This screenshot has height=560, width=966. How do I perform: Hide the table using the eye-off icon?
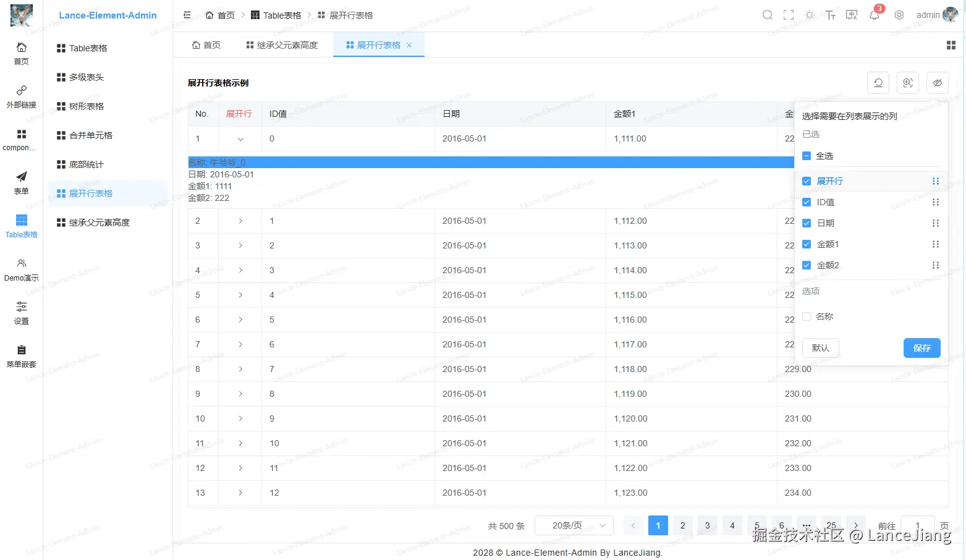tap(937, 82)
